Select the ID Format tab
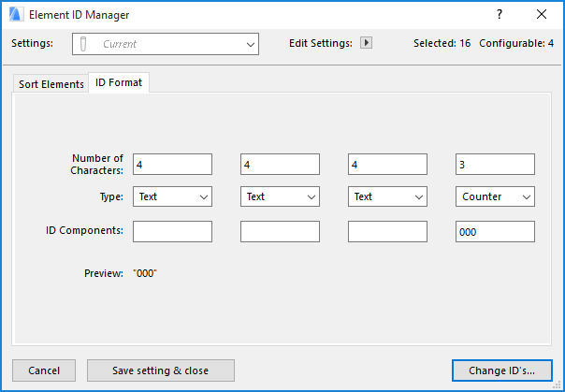This screenshot has height=392, width=565. [x=119, y=83]
